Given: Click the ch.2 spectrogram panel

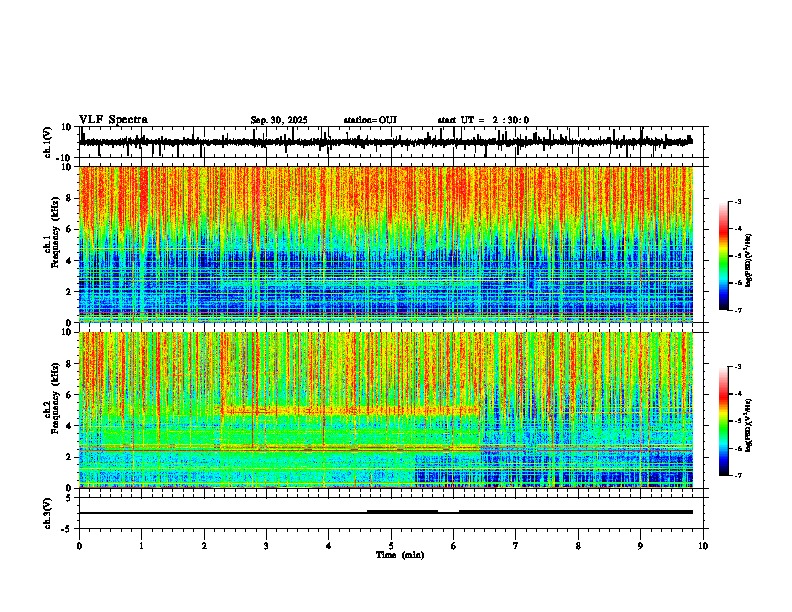Looking at the screenshot, I should pos(386,410).
